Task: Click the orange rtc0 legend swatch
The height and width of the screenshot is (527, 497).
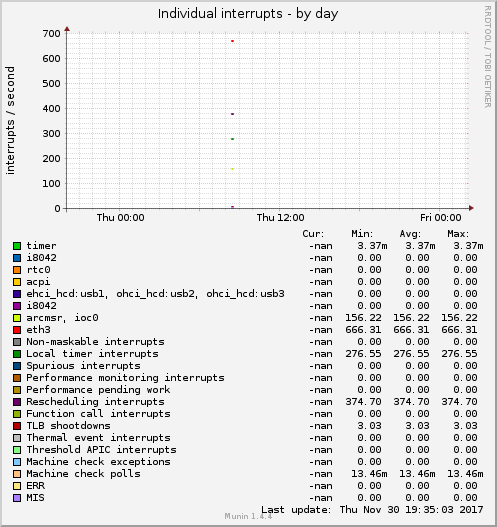Action: [x=17, y=270]
